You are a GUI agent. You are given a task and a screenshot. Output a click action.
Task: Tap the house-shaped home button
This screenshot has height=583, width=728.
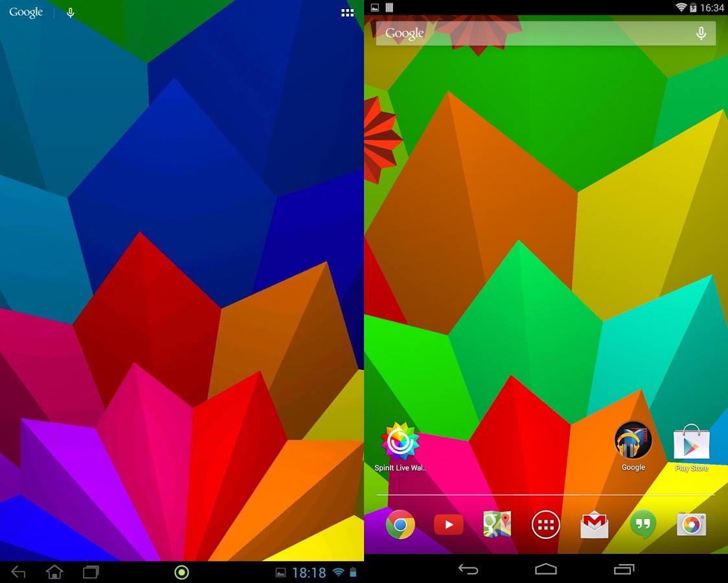[x=54, y=572]
